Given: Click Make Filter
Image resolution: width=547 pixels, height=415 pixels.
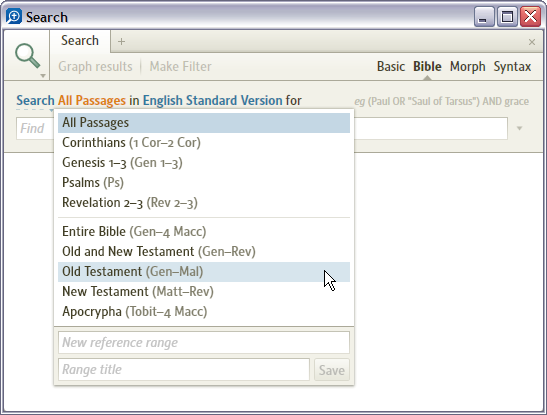Looking at the screenshot, I should click(x=180, y=66).
